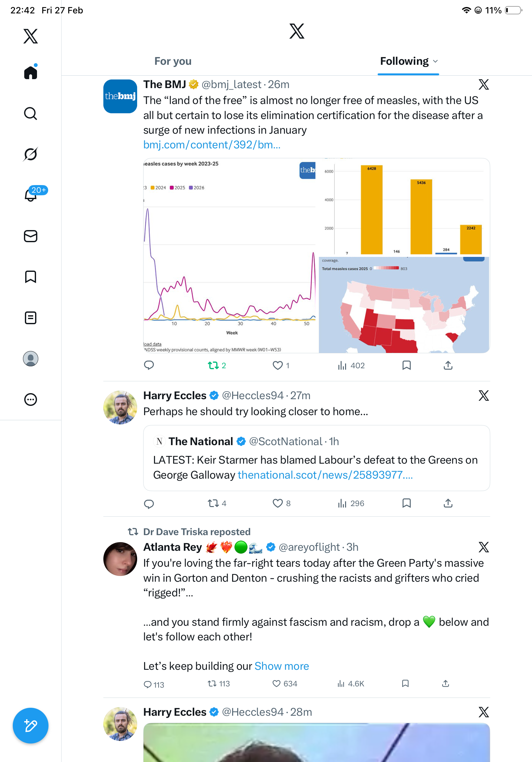Viewport: 532px width, 762px height.
Task: Open the Search icon in sidebar
Action: [31, 114]
